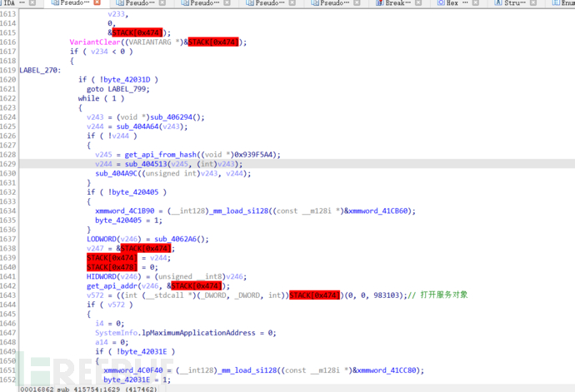Screen dimensions: 575x392
Task: Click STACK[0x474] on the v247 line
Action: 146,248
